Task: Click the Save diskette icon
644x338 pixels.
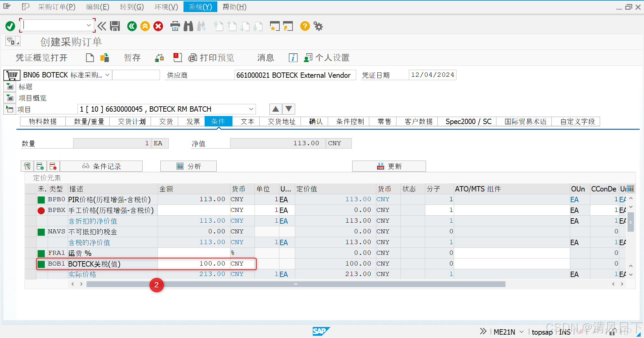Action: [x=115, y=26]
